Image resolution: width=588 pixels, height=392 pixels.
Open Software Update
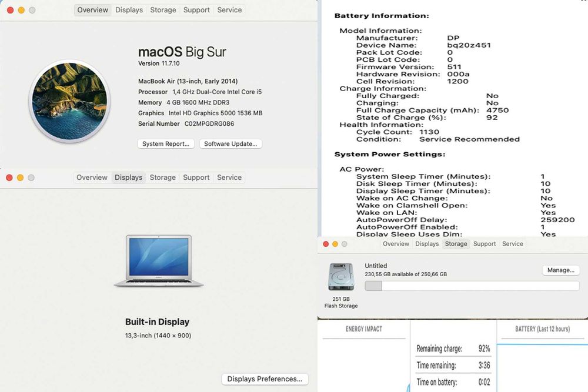point(230,144)
